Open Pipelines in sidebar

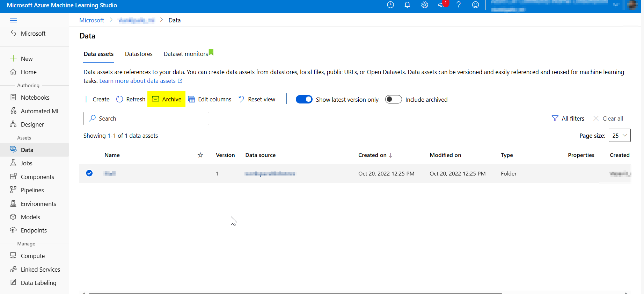[35, 190]
